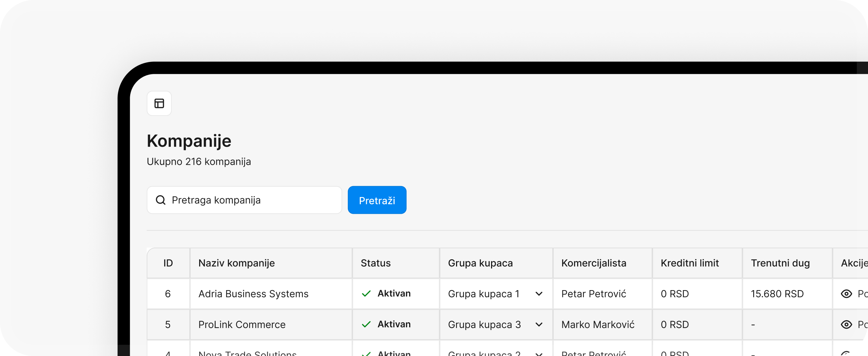Click Marko Marković in ProLink Commerce row

pos(598,324)
